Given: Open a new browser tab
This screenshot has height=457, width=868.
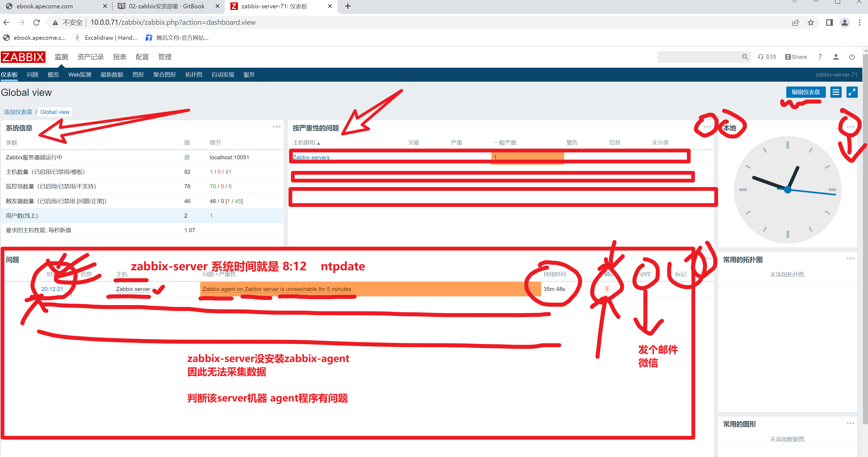Looking at the screenshot, I should point(348,6).
